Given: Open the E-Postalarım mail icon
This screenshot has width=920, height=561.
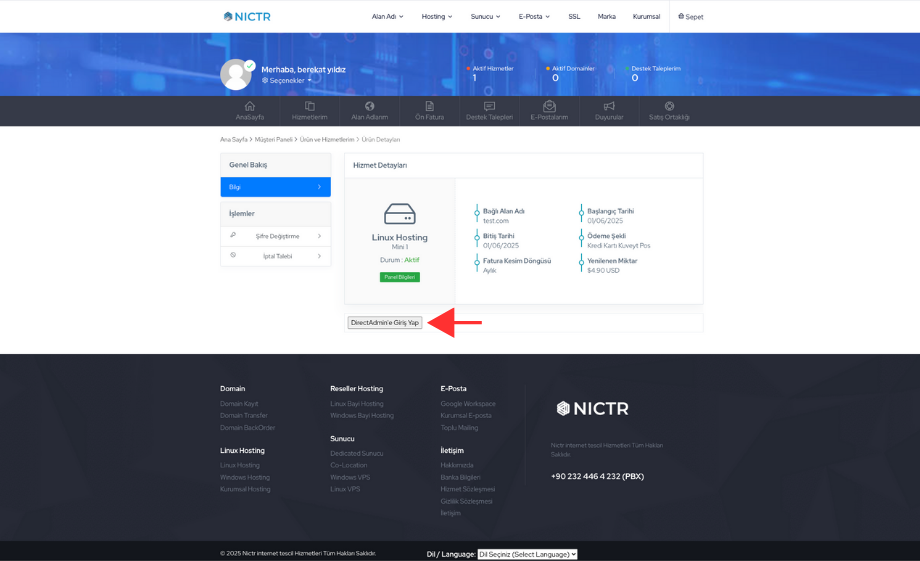Looking at the screenshot, I should [549, 106].
